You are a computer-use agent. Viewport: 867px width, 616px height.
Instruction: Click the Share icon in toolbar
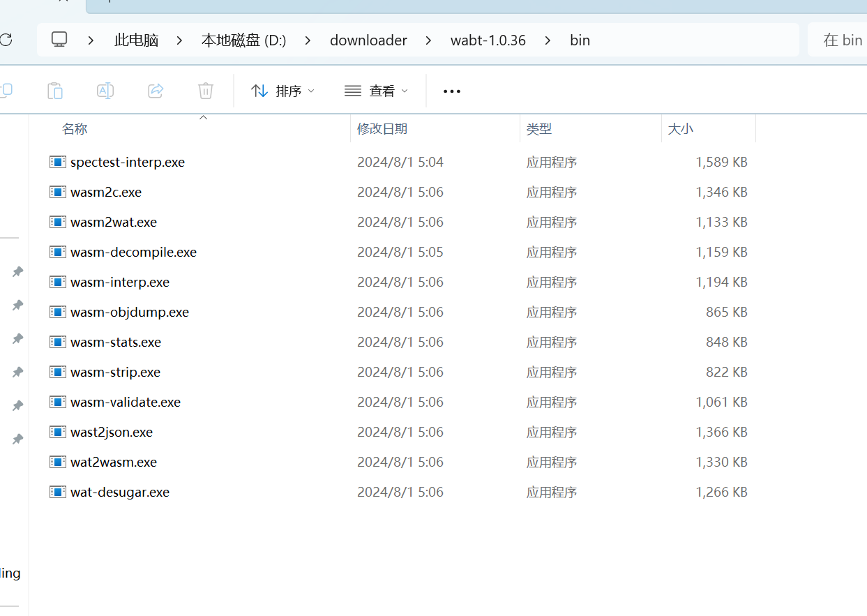point(156,91)
